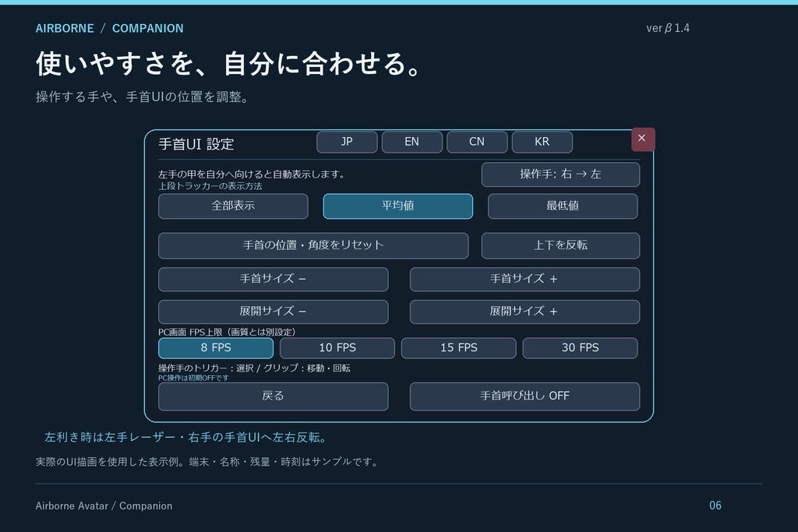Click 左手の甲を自分へ向けると description text
Screen dimensions: 798x532
(253, 174)
